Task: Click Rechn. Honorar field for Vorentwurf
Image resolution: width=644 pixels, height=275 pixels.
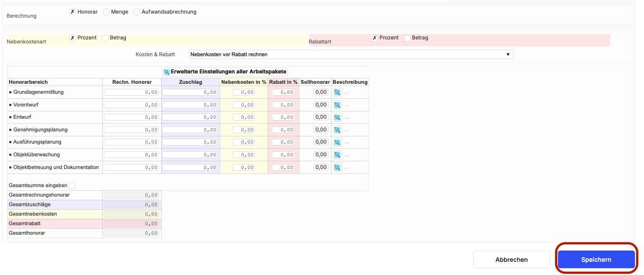Action: (131, 105)
